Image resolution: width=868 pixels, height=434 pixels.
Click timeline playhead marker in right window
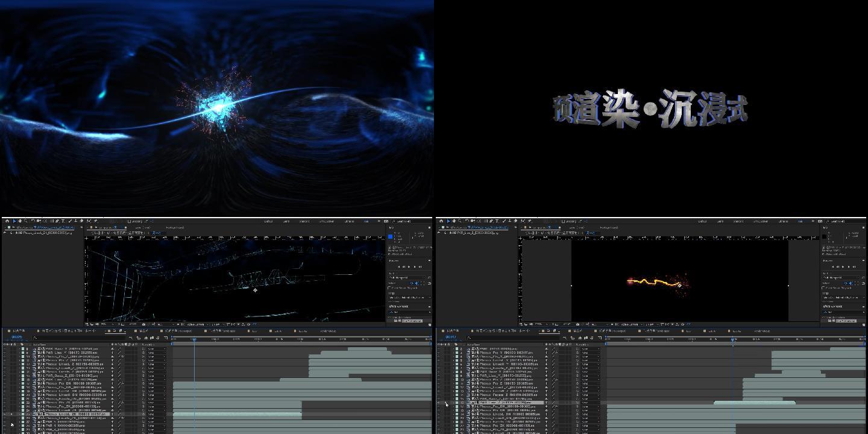(x=733, y=340)
